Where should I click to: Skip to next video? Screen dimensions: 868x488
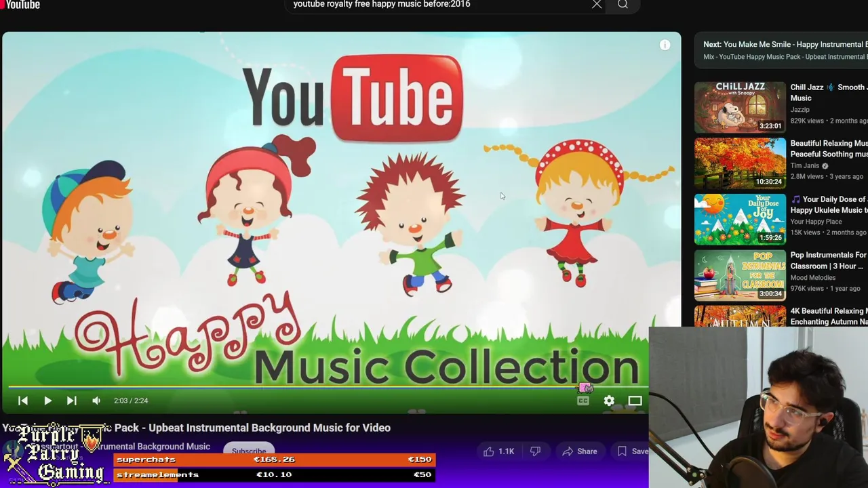coord(71,401)
